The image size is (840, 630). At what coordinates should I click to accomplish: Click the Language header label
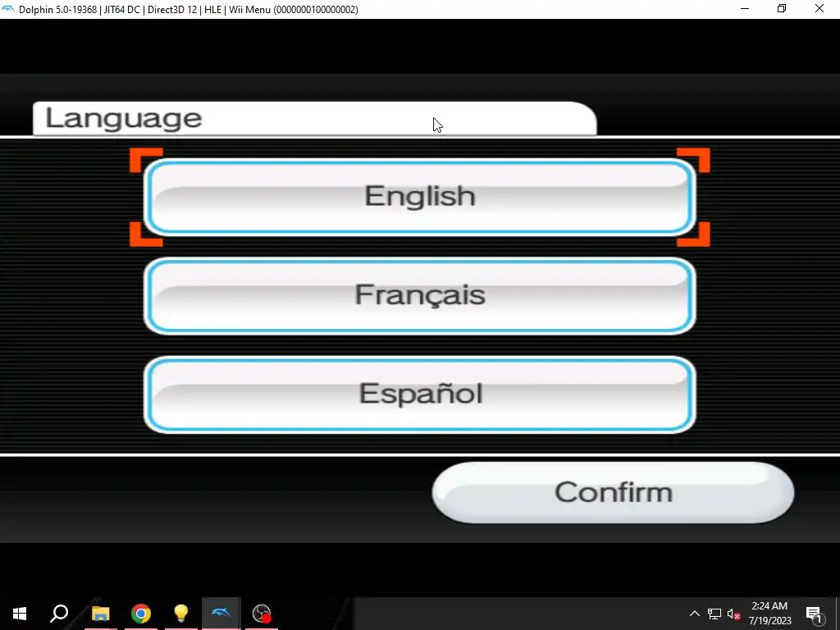(124, 118)
